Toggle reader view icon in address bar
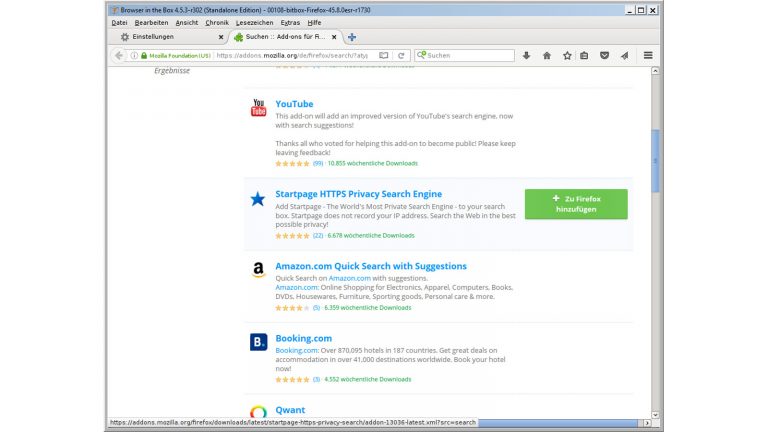The height and width of the screenshot is (432, 768). (x=384, y=56)
